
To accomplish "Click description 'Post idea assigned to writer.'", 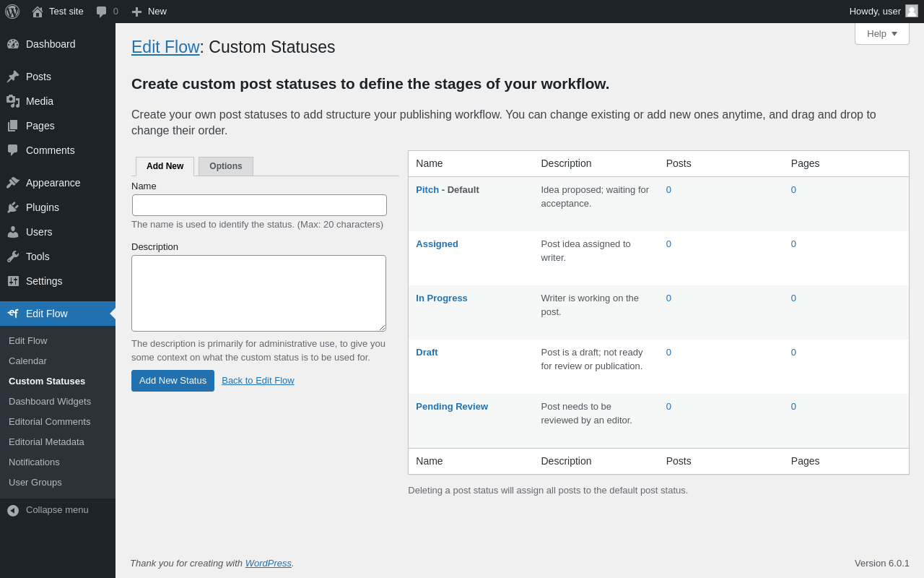I will (x=585, y=251).
